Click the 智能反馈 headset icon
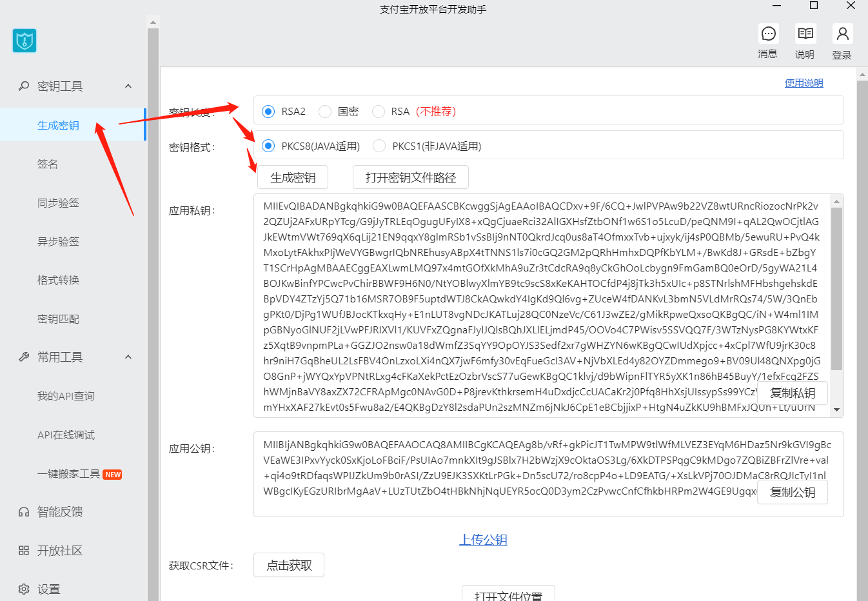The image size is (868, 601). 24,512
